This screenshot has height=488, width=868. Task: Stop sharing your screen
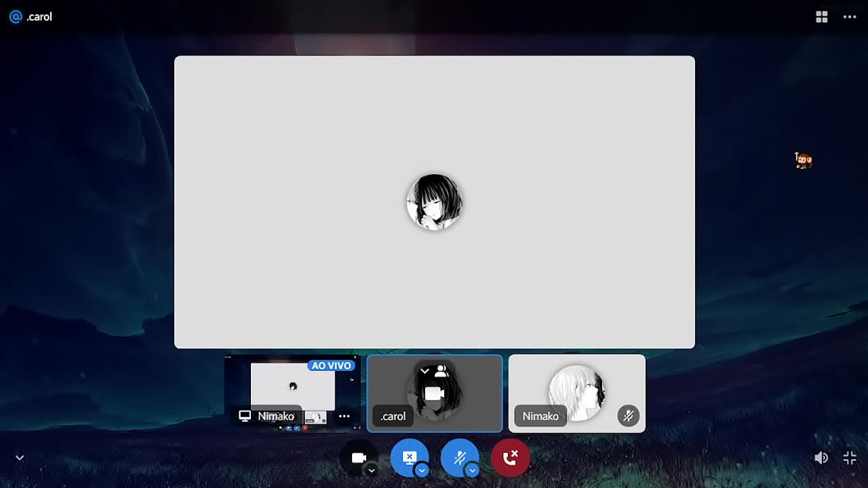(x=409, y=457)
